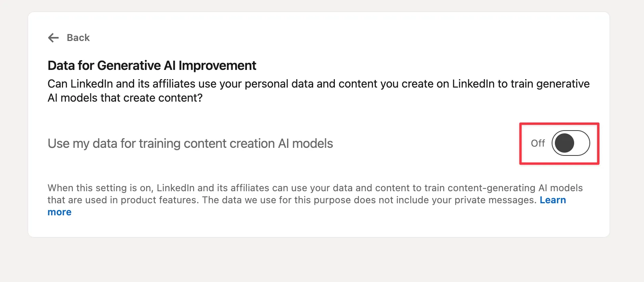This screenshot has height=282, width=644.
Task: Click the 'Learn more' hyperlink
Action: point(553,200)
